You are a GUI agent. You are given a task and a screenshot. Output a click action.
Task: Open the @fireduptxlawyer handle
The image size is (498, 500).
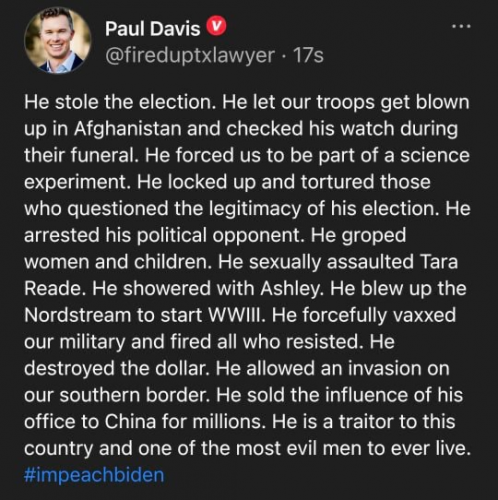point(190,55)
